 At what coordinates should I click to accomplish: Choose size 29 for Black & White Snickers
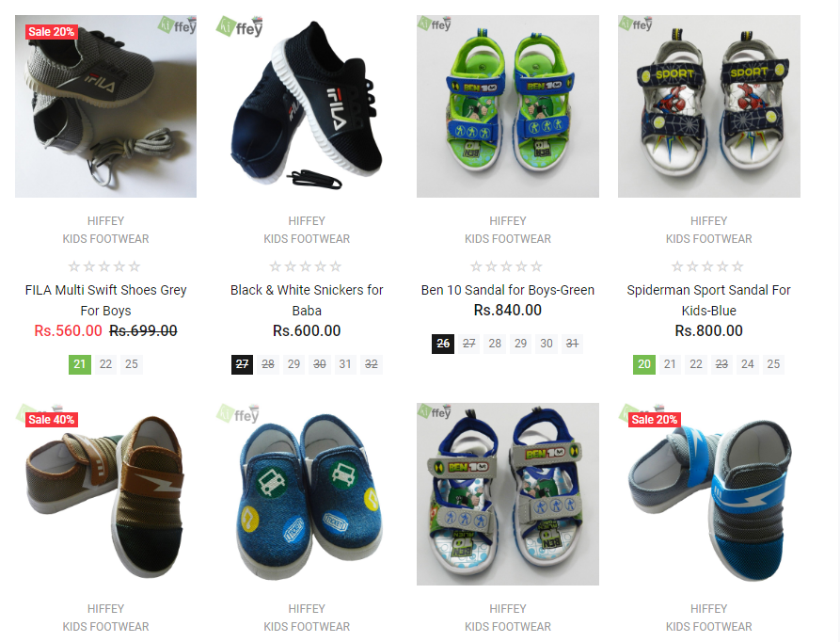(293, 364)
